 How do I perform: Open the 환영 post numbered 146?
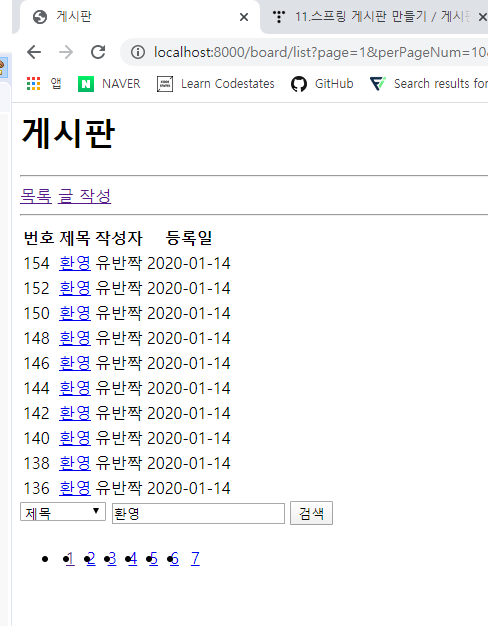click(75, 363)
